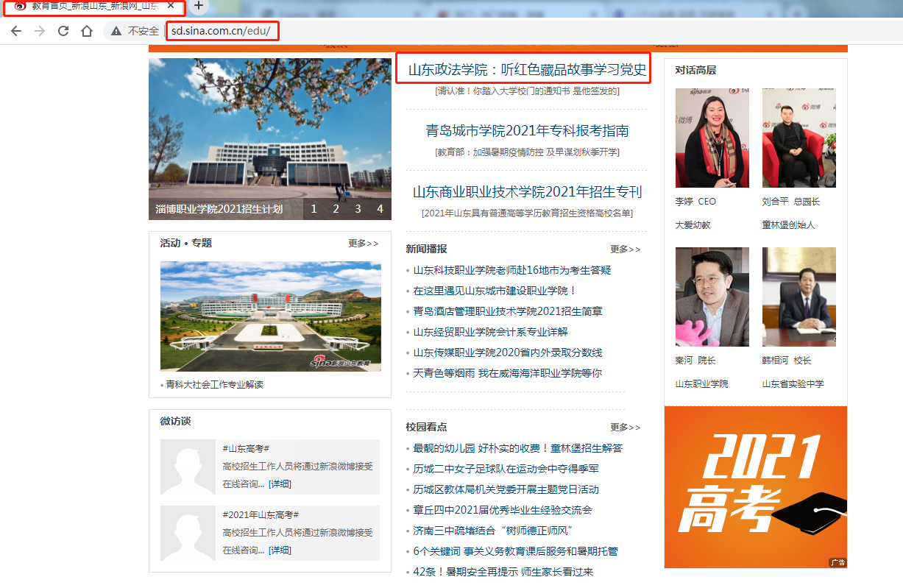
Task: Click 更多>> in 校园看点 section
Action: click(626, 428)
